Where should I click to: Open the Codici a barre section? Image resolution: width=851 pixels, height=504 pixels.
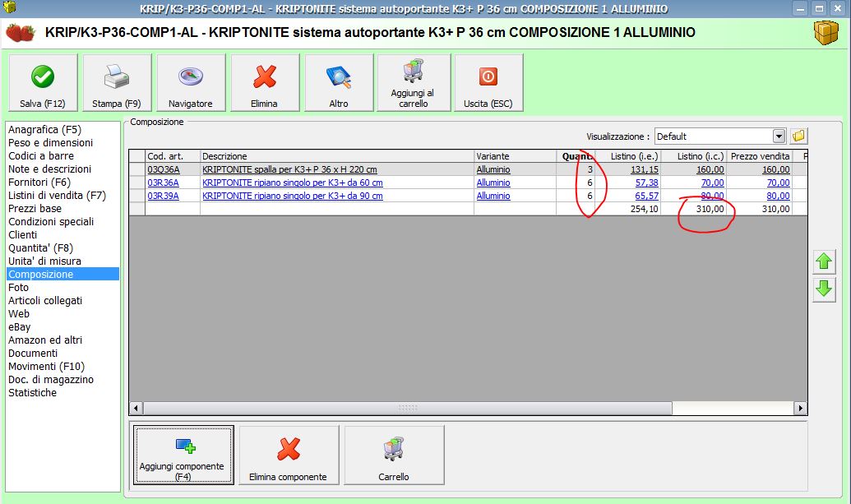[x=41, y=155]
